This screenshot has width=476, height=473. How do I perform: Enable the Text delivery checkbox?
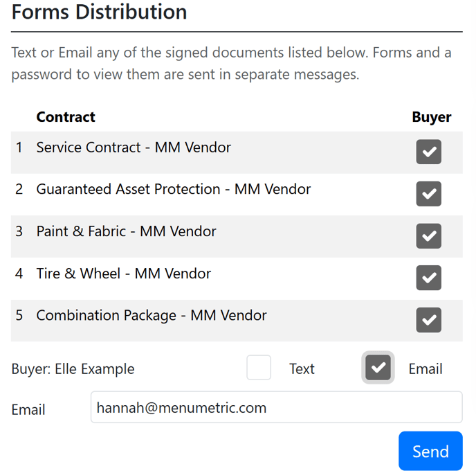(259, 368)
